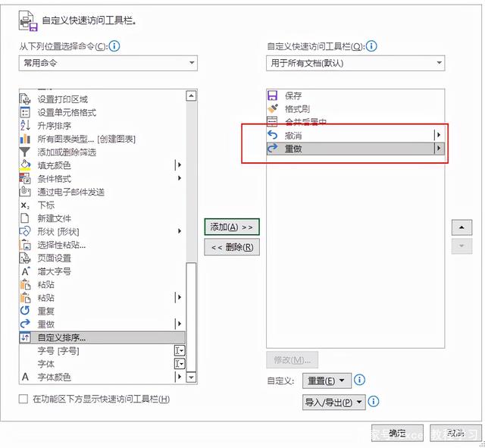Viewport: 485px width, 448px height.
Task: Expand the 填充颜色 submenu arrow
Action: click(178, 165)
